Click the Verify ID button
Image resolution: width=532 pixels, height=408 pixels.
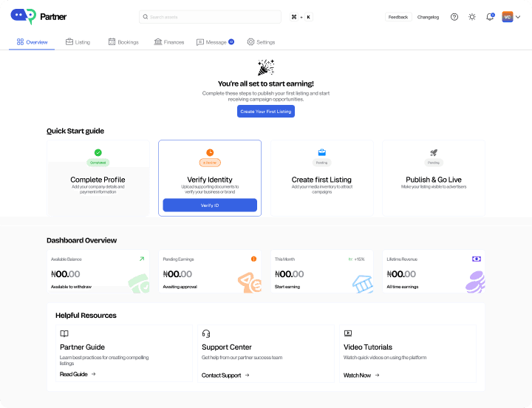210,205
